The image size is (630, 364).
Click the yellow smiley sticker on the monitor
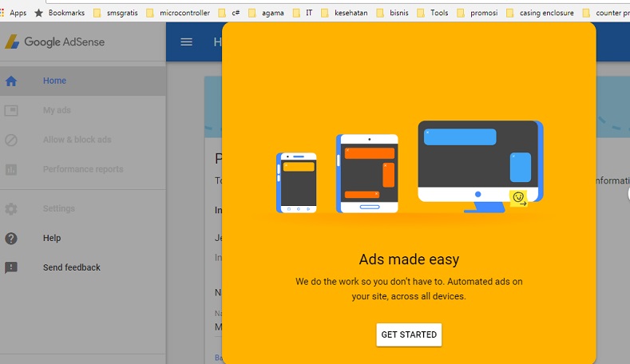click(x=518, y=198)
